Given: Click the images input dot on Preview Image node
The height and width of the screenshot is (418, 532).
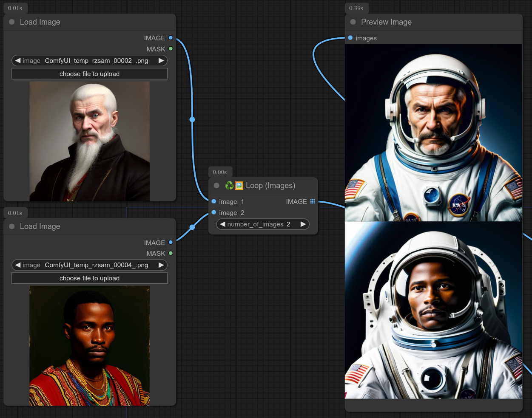Looking at the screenshot, I should tap(350, 38).
